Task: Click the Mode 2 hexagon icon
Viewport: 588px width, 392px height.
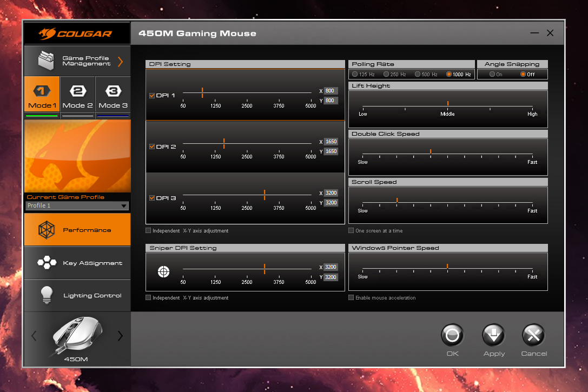Action: 78,91
